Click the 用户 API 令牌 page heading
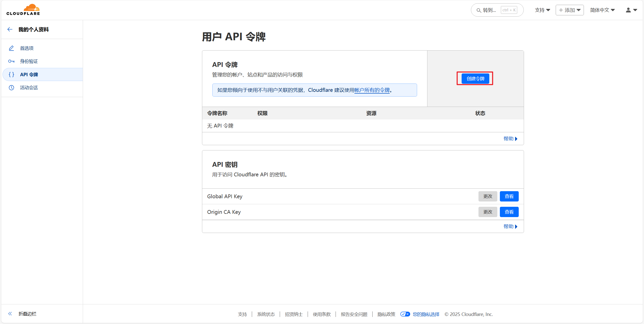 click(x=234, y=37)
